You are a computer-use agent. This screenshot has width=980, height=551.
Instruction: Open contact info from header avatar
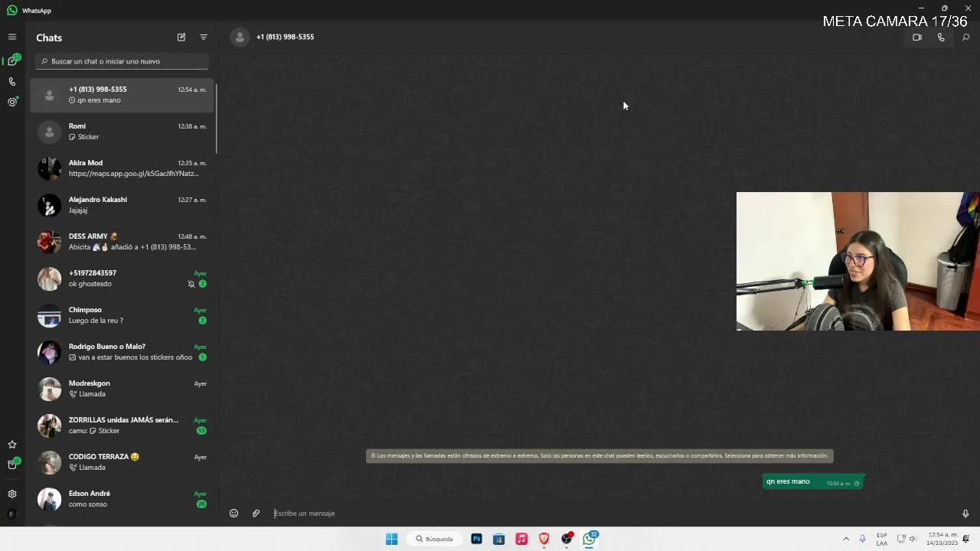point(240,37)
